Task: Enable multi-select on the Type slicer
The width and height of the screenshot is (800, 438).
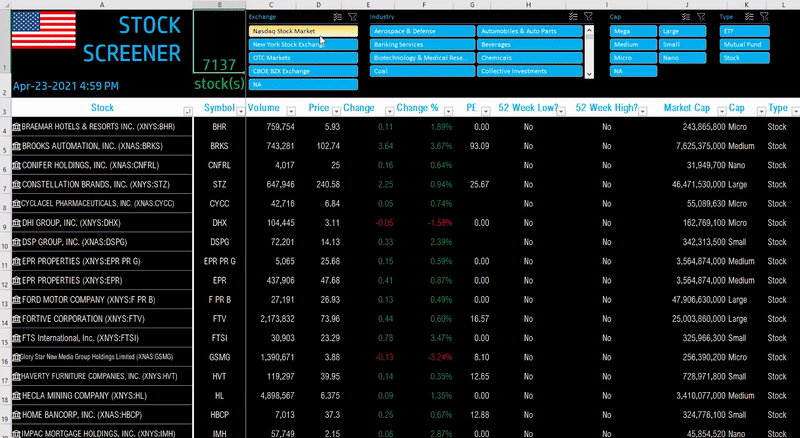Action: (748, 17)
